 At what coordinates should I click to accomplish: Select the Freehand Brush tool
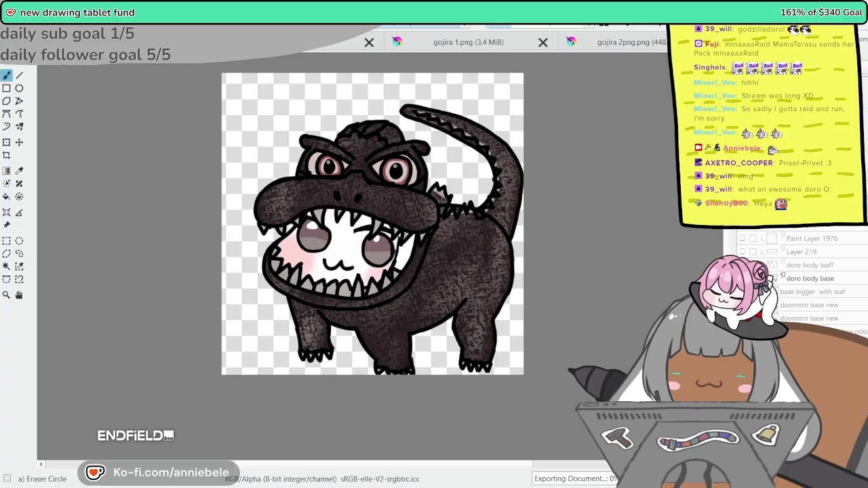coord(6,75)
